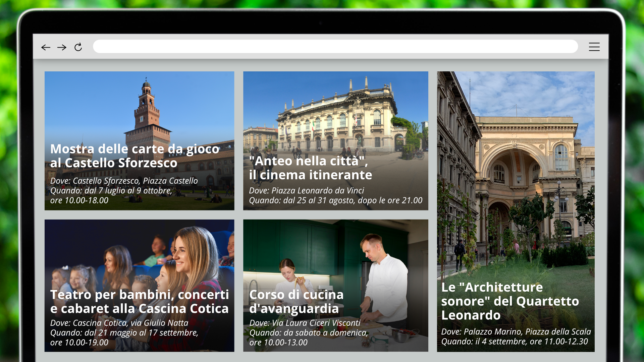Open the hamburger menu icon

point(594,47)
